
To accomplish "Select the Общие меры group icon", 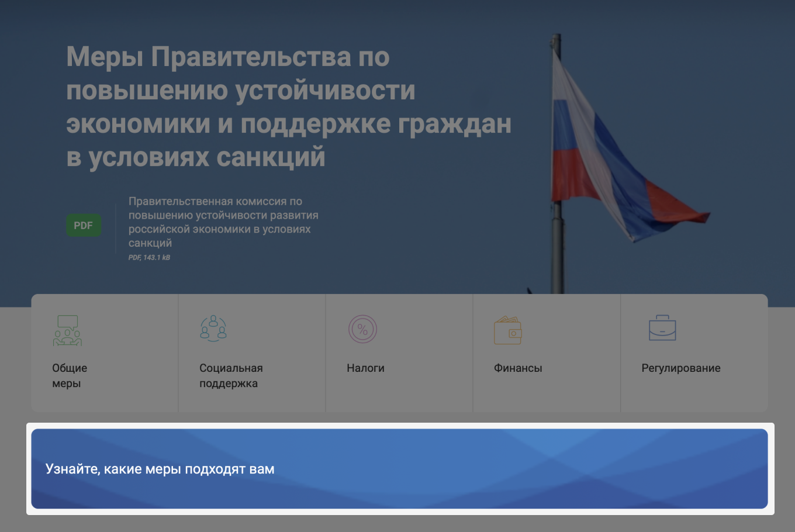I will (x=68, y=330).
